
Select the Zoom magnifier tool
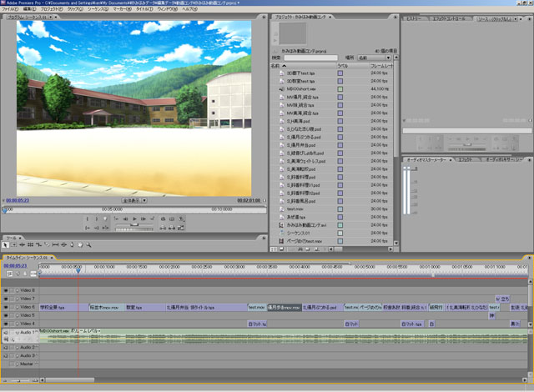point(88,244)
